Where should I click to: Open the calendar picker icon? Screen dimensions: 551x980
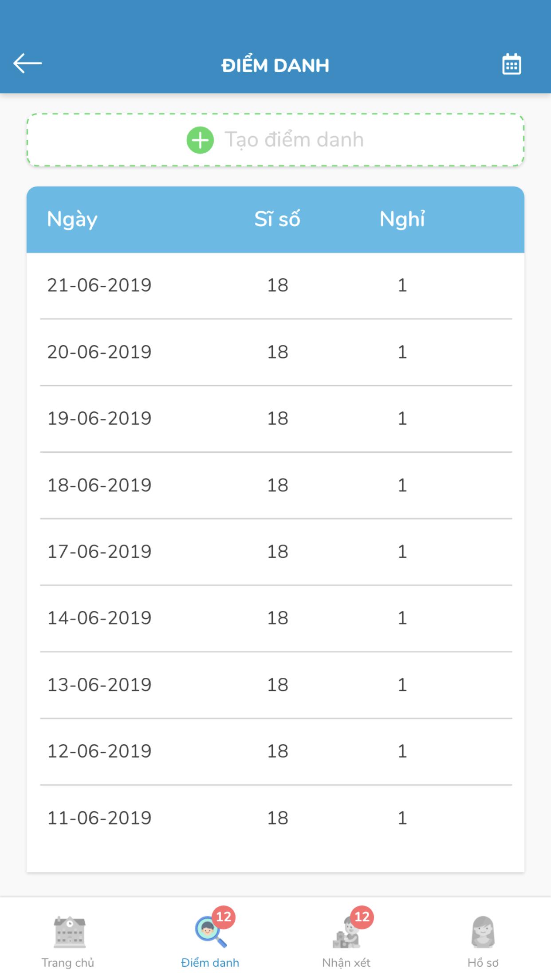point(511,64)
